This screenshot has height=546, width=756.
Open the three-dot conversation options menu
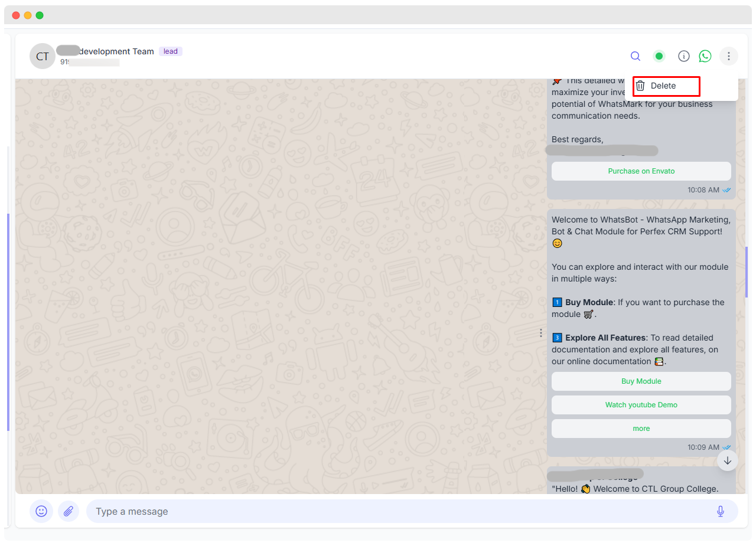[728, 56]
